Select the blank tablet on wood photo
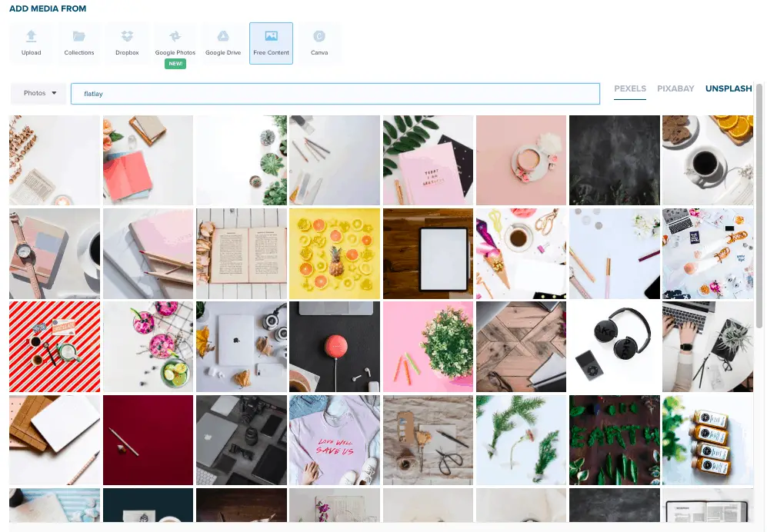 (x=428, y=254)
